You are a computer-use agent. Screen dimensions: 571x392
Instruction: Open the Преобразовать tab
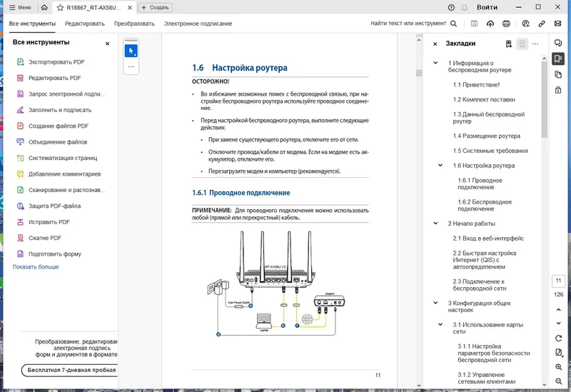tap(134, 24)
